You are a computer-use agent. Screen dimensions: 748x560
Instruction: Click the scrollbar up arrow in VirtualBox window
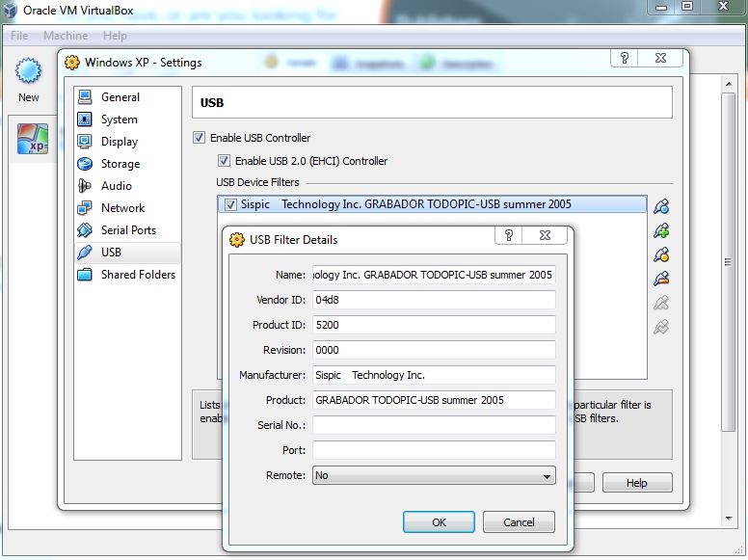729,84
